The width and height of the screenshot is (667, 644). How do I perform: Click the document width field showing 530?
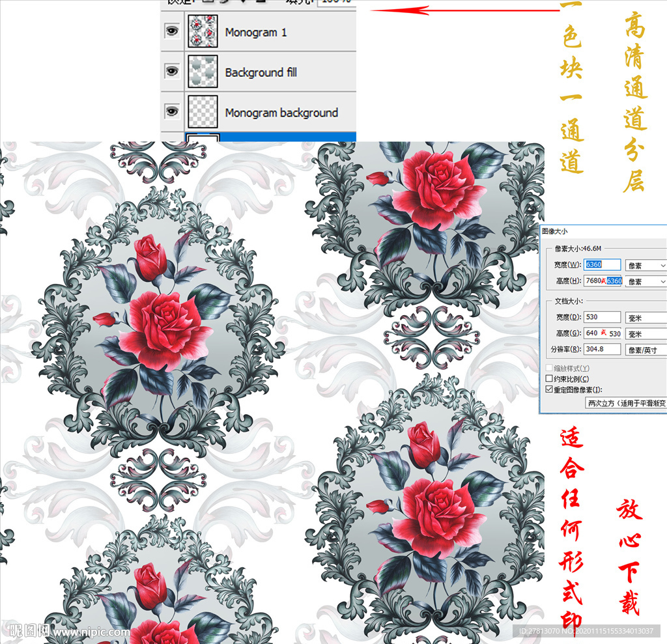point(603,317)
